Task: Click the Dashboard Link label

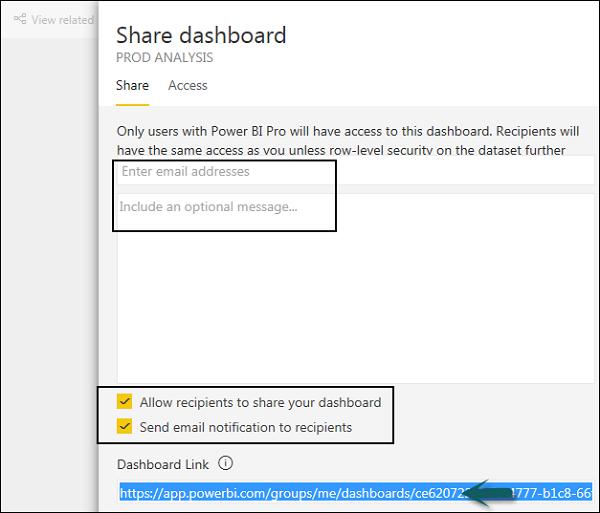Action: (x=161, y=464)
